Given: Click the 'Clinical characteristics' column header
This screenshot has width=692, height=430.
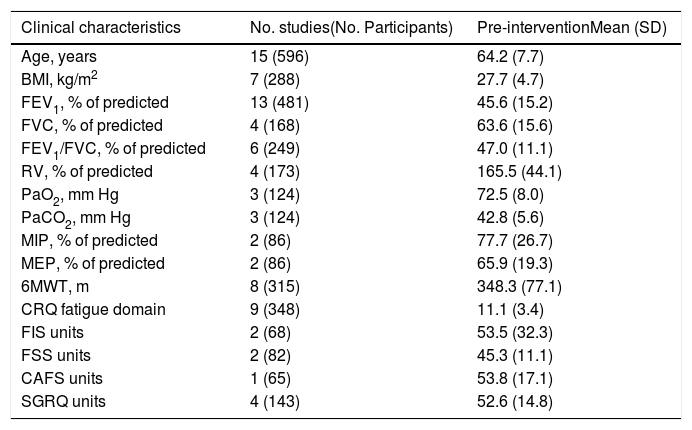Looking at the screenshot, I should coord(101,26).
